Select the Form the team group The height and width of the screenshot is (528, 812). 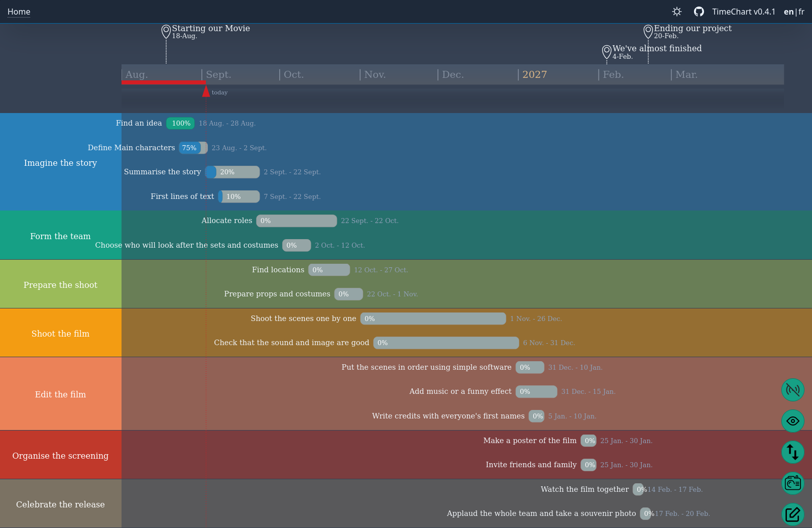tap(61, 236)
